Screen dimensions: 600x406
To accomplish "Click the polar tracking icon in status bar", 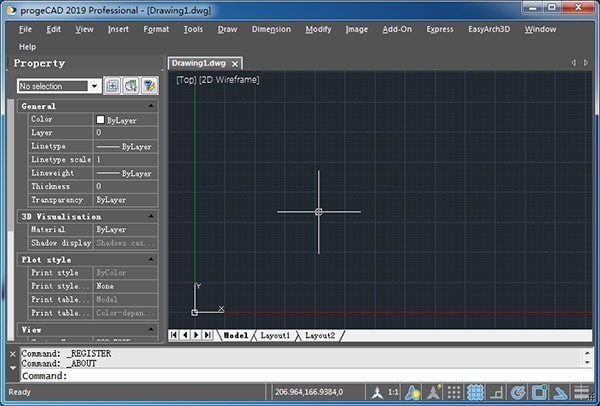I will [x=519, y=392].
